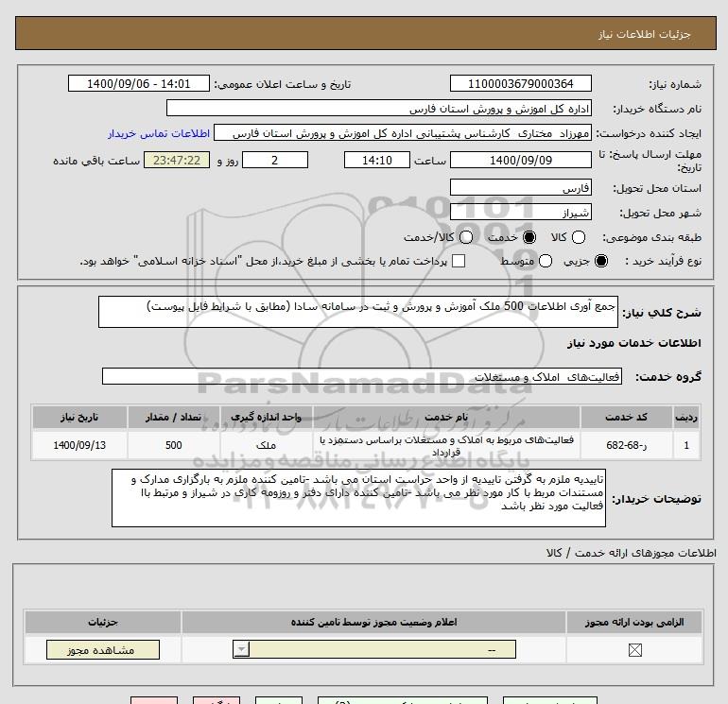The width and height of the screenshot is (728, 704).
Task: Toggle the الزامی بودن ارائه مجوز checkbox
Action: (x=634, y=650)
